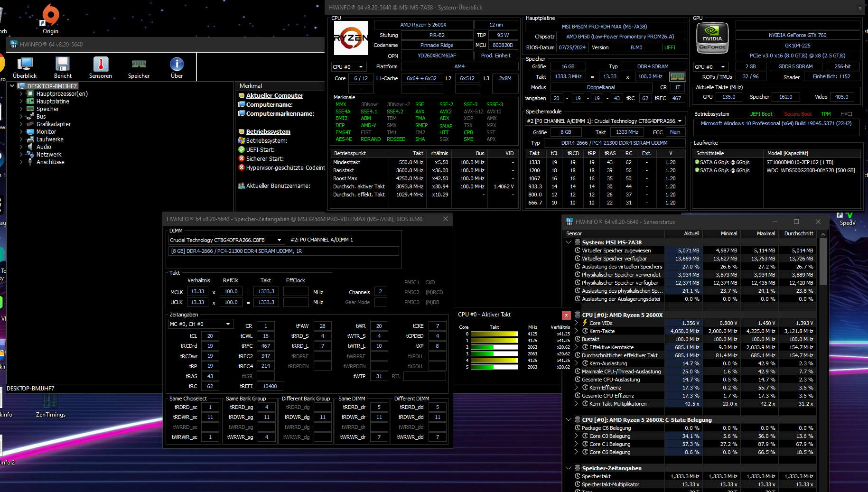
Task: Click the Audio speaker icon in the tree
Action: (30, 147)
